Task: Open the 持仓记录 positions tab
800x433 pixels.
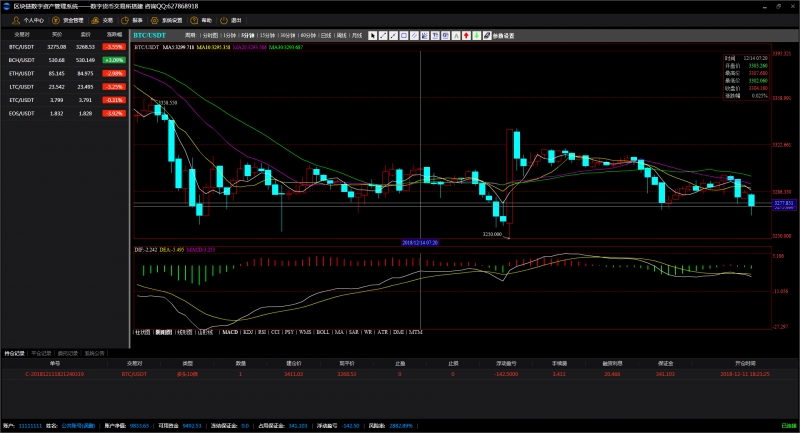Action: pos(14,353)
